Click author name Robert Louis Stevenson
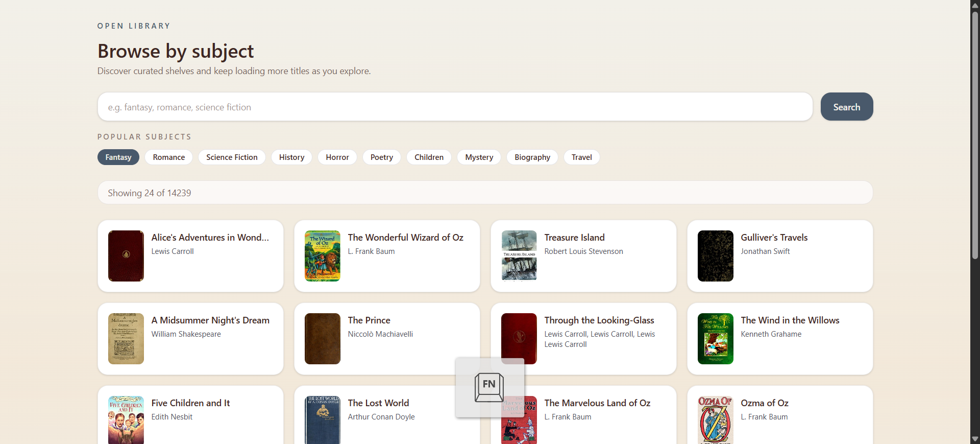The height and width of the screenshot is (444, 980). (x=584, y=251)
